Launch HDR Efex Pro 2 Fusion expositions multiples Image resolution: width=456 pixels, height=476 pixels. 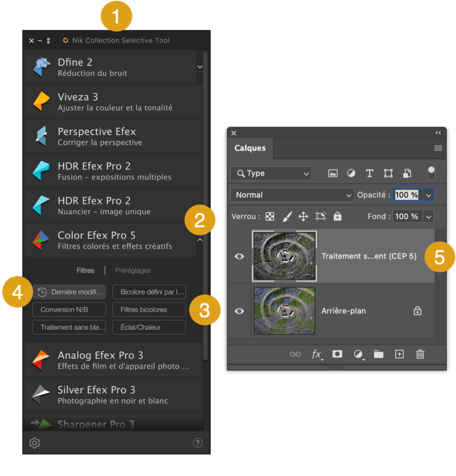click(113, 171)
